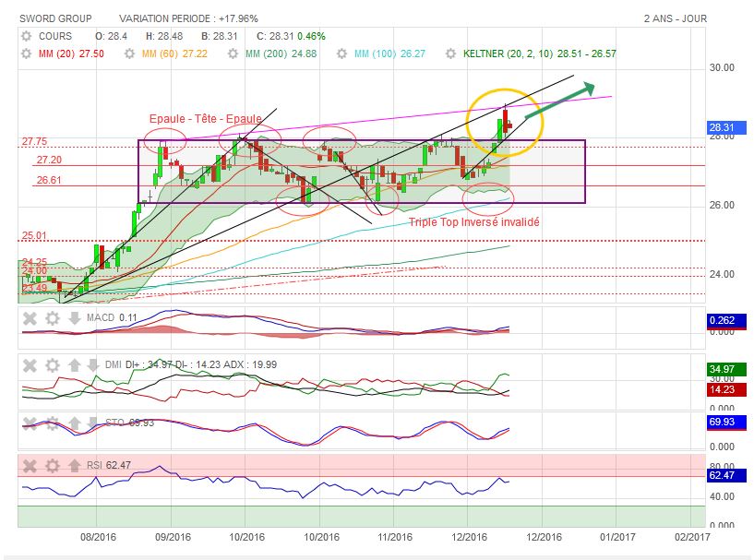This screenshot has height=560, width=754.
Task: Remove the DMI indicator panel
Action: pos(30,365)
